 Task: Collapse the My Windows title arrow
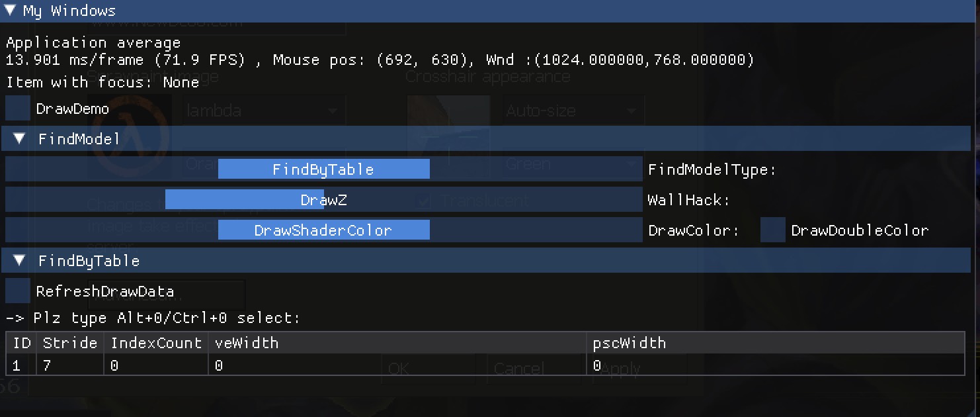[x=10, y=11]
